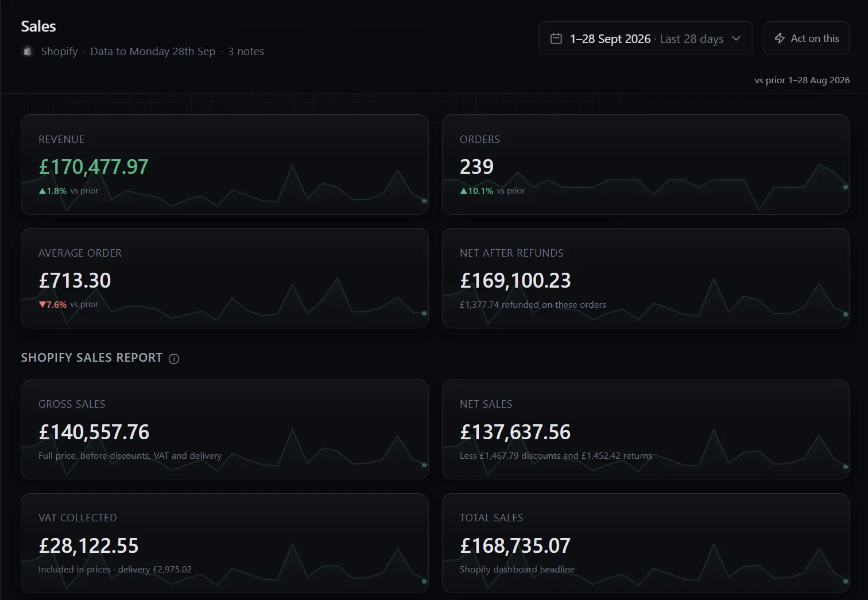This screenshot has width=868, height=600.
Task: Click the 10.1% vs prior indicator
Action: click(492, 191)
